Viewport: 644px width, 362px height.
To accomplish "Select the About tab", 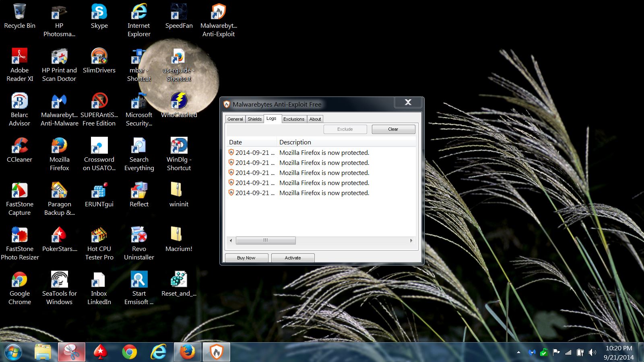I will 315,119.
